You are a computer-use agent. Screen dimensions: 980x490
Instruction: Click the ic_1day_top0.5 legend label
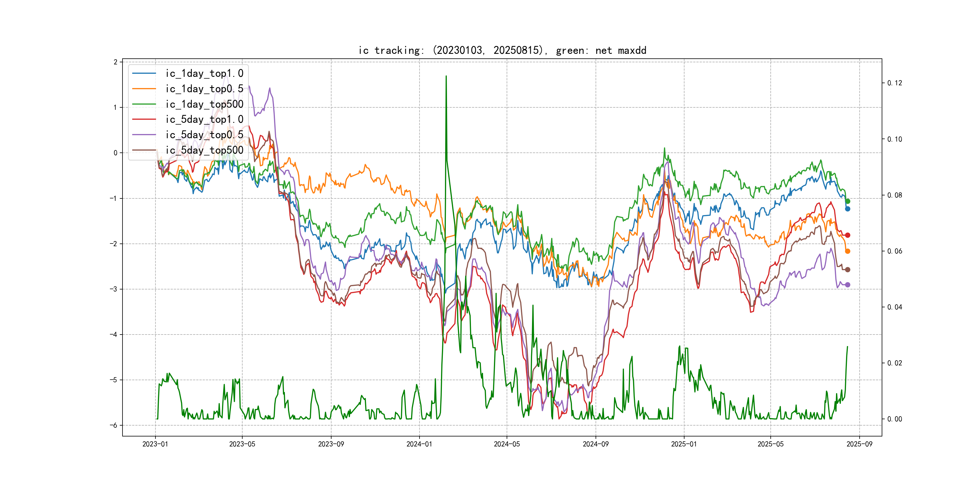coord(204,89)
